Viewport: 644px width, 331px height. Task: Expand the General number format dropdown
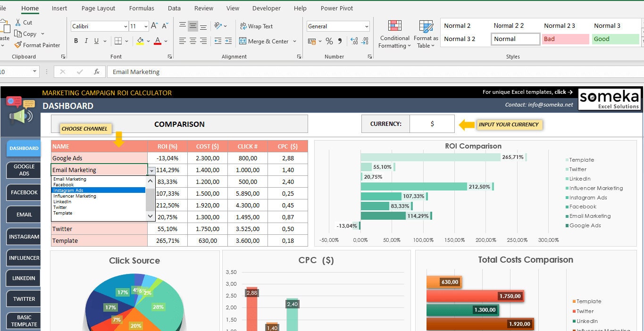(366, 26)
